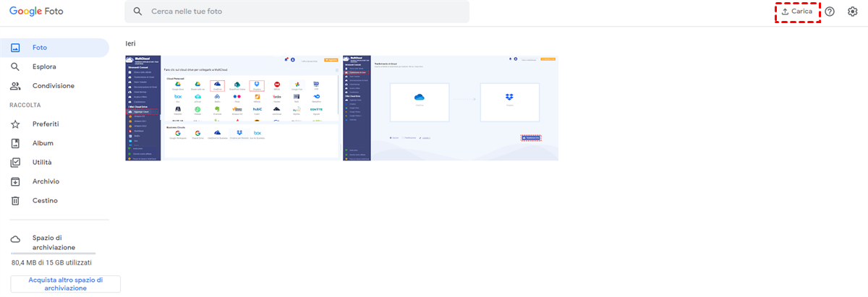This screenshot has height=297, width=868.
Task: Click the Album book icon
Action: point(15,143)
